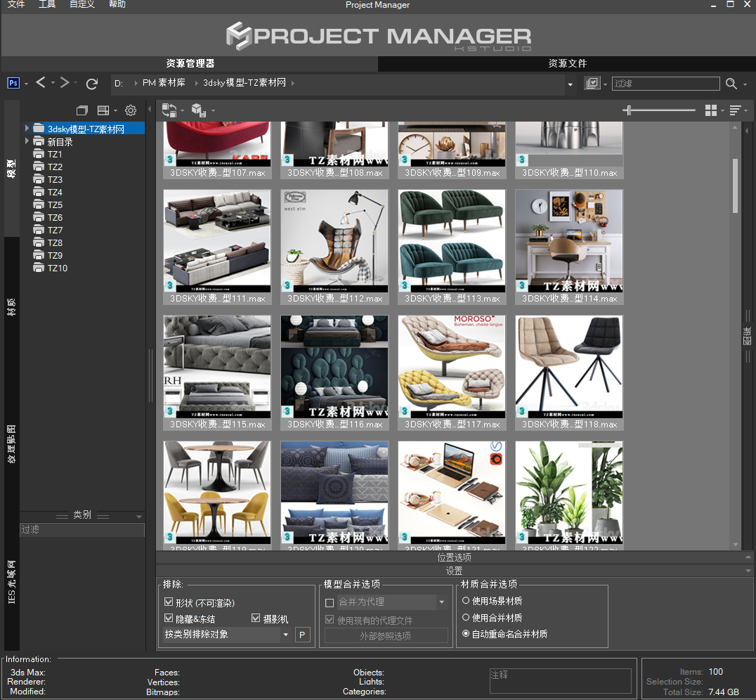Open the address path history dropdown
Viewport: 756px width, 700px height.
click(x=570, y=84)
